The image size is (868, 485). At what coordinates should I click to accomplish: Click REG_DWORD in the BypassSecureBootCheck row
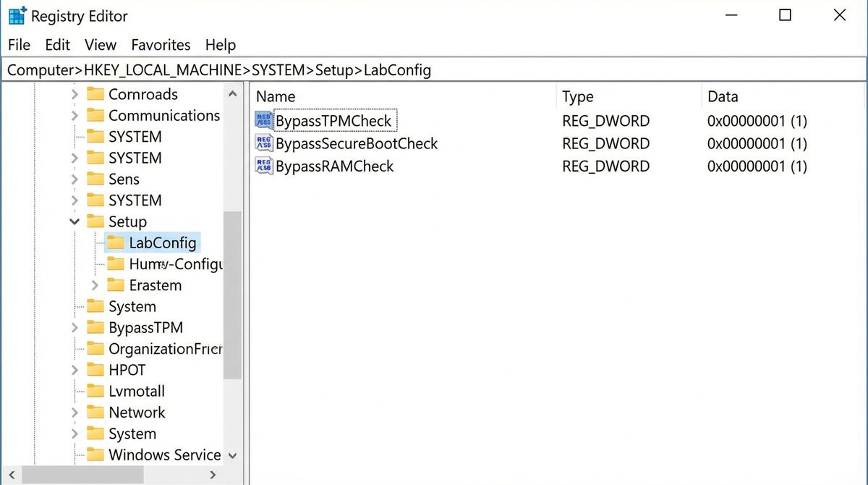pyautogui.click(x=606, y=143)
